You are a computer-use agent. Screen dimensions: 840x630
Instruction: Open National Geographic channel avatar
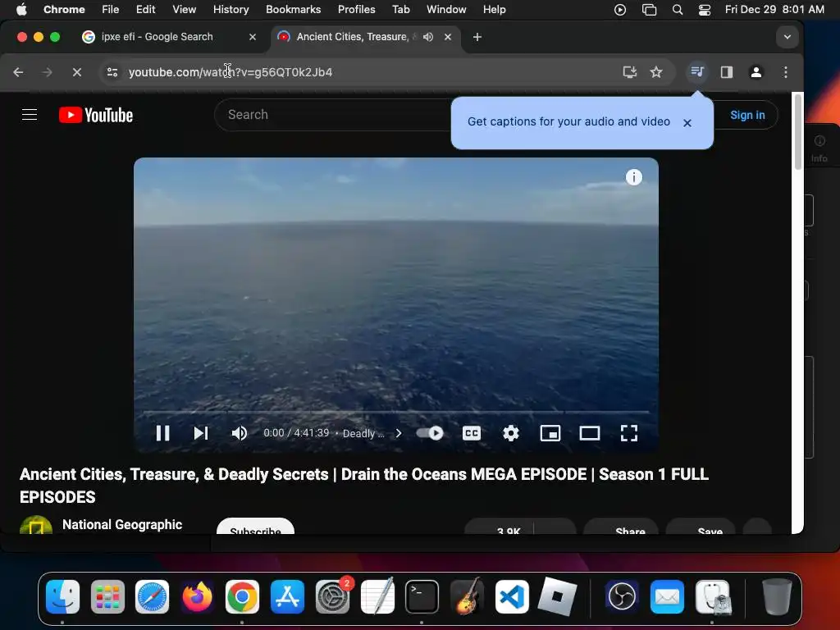(x=36, y=525)
